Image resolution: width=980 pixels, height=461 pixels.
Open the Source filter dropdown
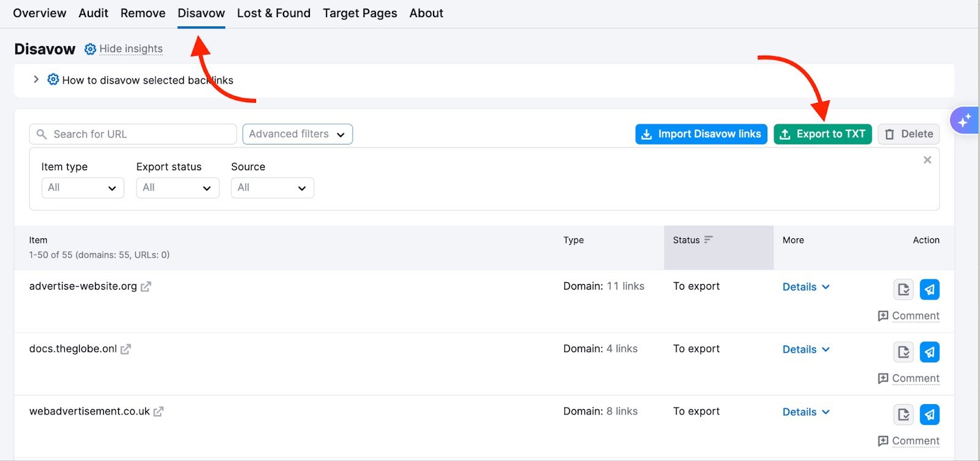272,188
